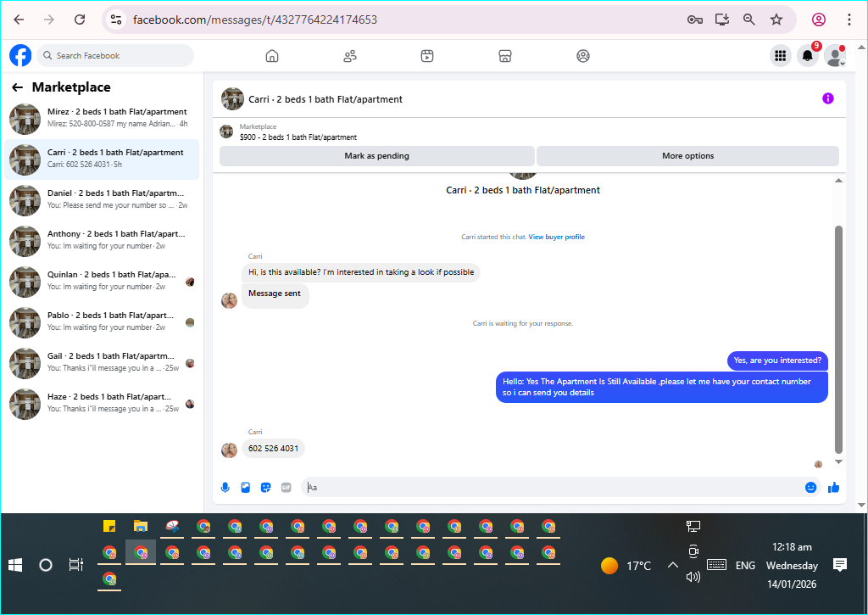Viewport: 868px width, 615px height.
Task: Open File Explorer from taskbar
Action: click(141, 526)
